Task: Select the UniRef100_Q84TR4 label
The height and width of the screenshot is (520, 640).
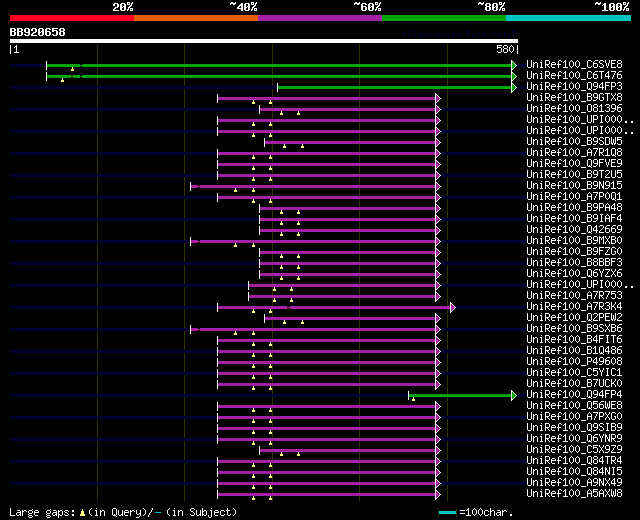Action: (574, 461)
